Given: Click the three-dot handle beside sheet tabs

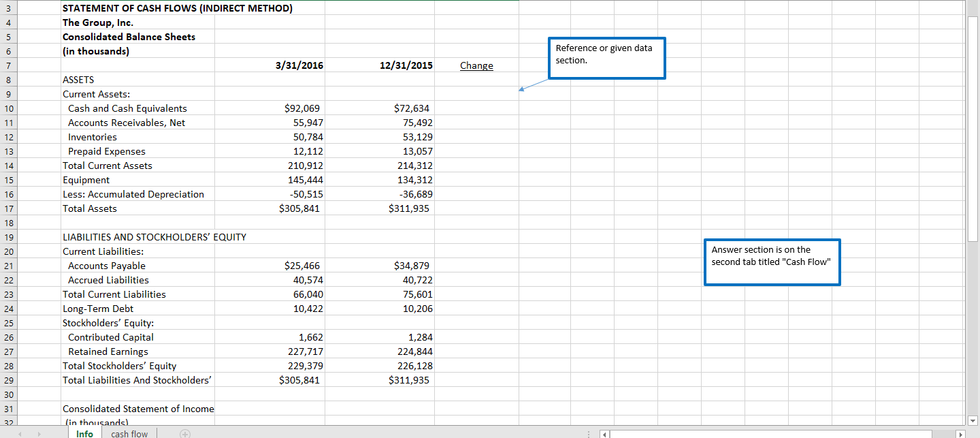Looking at the screenshot, I should coord(589,434).
